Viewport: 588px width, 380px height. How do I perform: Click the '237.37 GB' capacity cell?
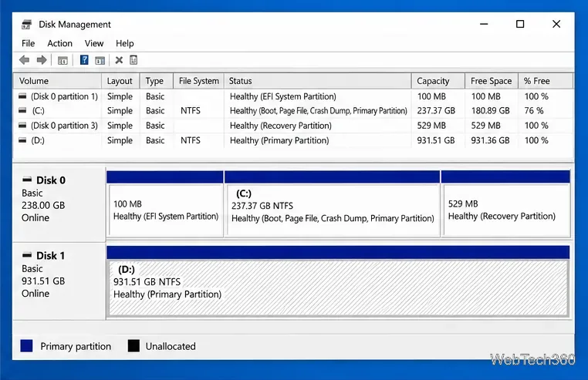click(436, 110)
